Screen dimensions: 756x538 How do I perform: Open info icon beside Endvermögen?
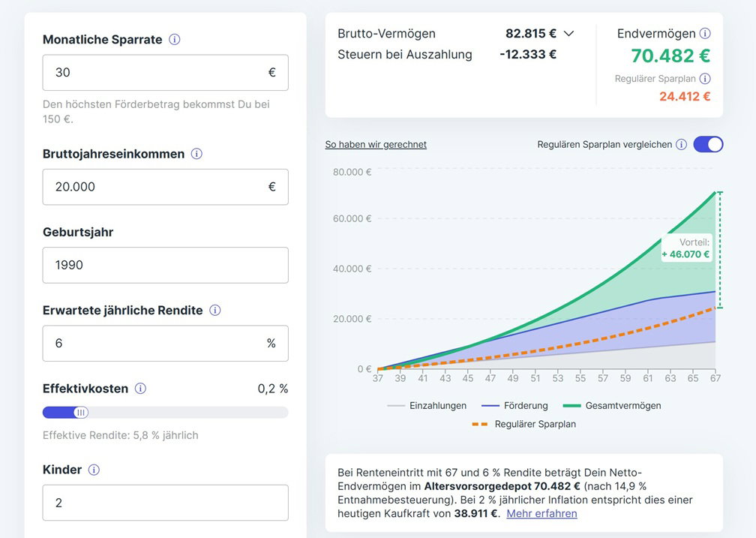pos(705,34)
